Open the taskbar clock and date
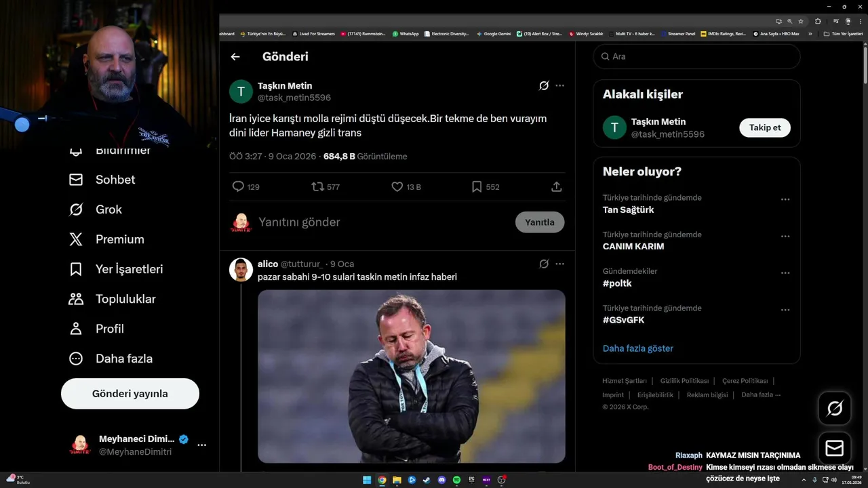Screen dimensions: 868x488 [x=852, y=480]
